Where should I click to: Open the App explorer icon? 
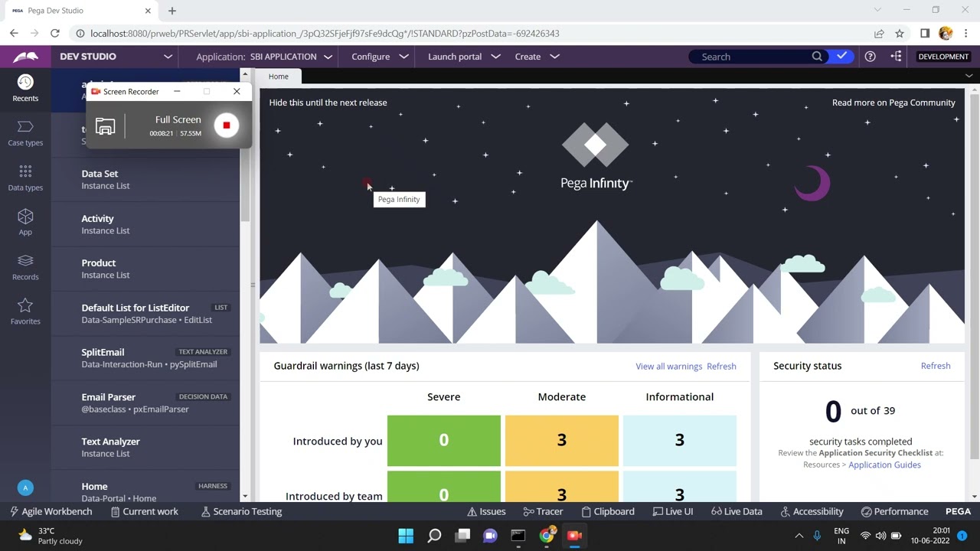pos(25,222)
